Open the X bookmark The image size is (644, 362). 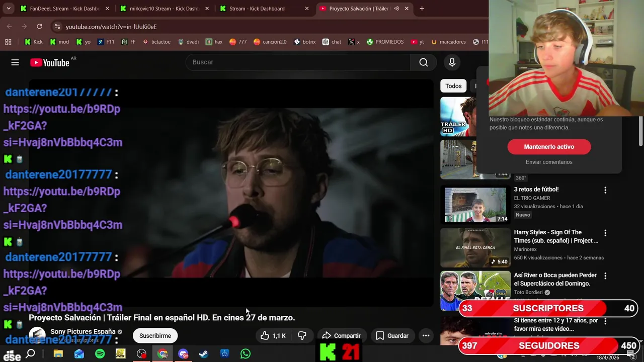click(354, 42)
